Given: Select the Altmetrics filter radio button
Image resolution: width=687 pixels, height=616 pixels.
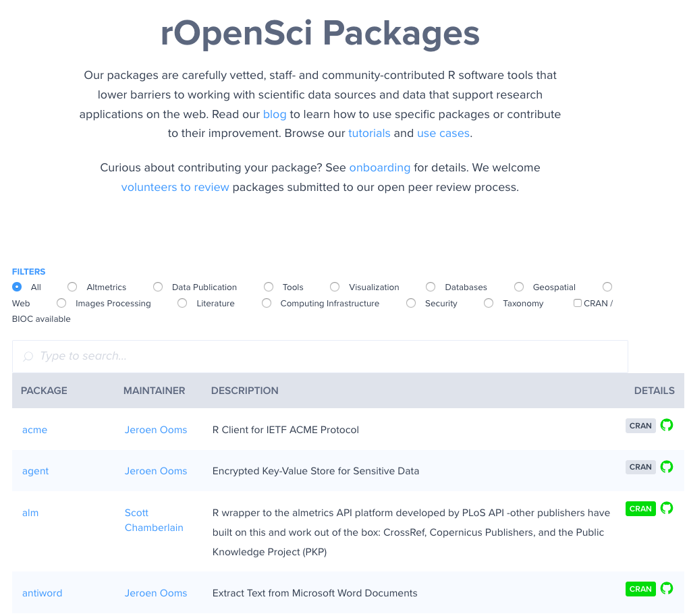Looking at the screenshot, I should point(72,287).
